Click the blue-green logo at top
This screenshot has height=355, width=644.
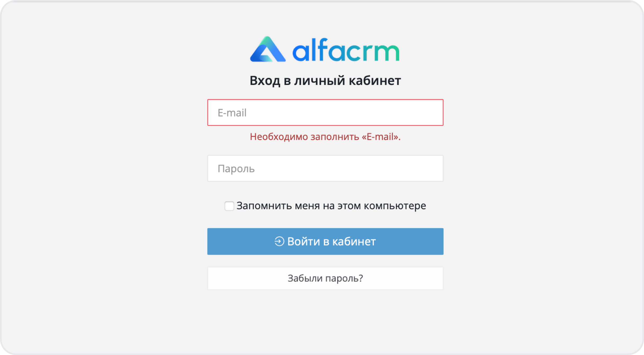coord(325,49)
